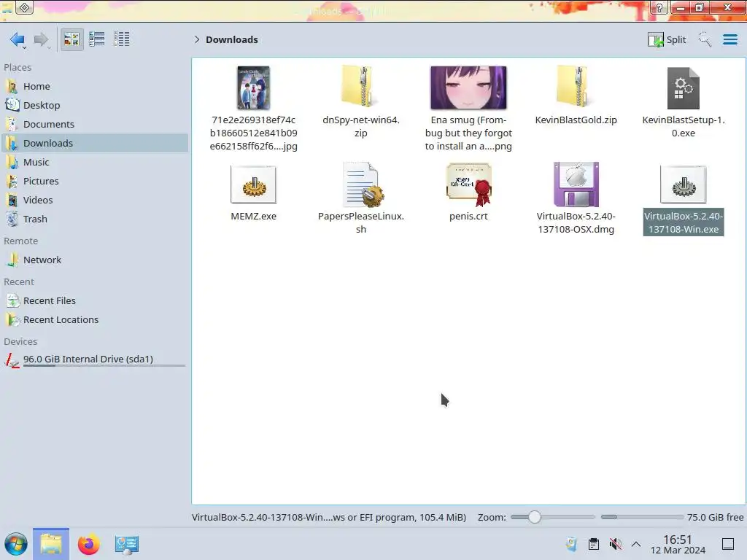Switch to Compact view mode
Screen dimensions: 747x560
coord(97,39)
